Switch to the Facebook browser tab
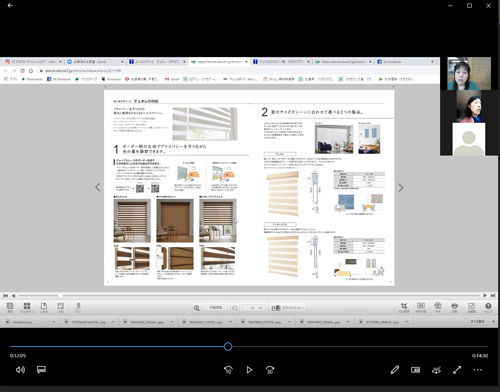The image size is (500, 392). point(404,62)
